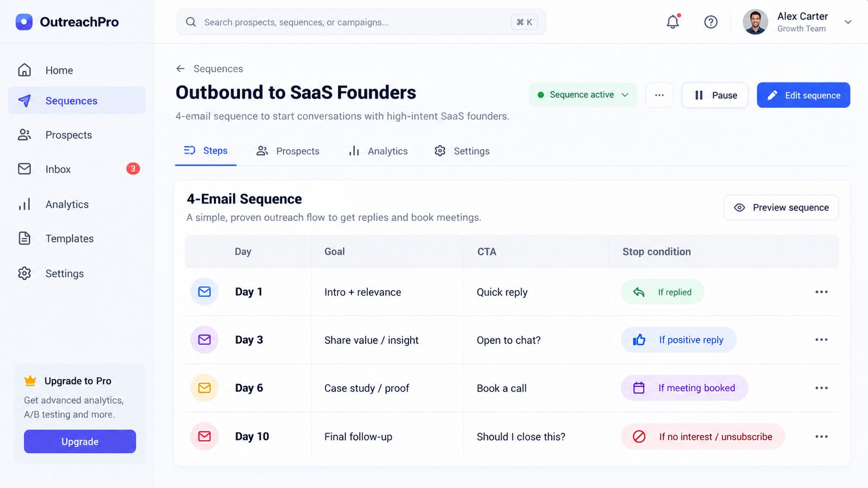Click Edit sequence button

point(803,95)
